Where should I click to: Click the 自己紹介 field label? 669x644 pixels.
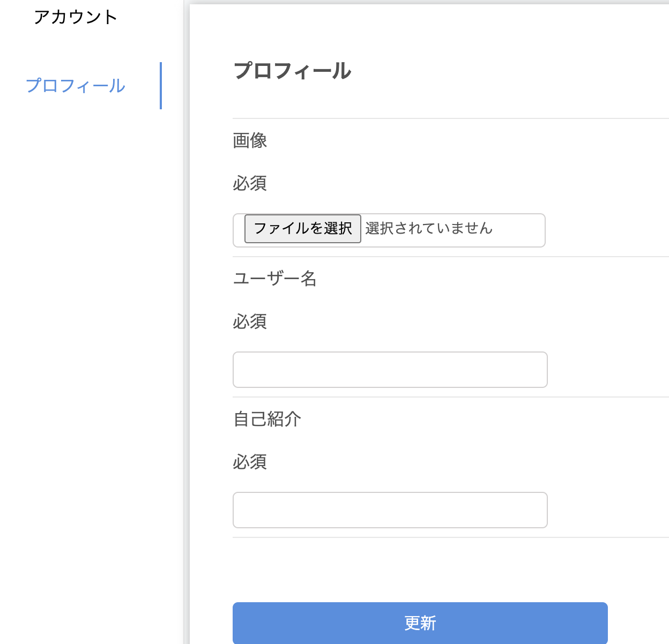266,420
